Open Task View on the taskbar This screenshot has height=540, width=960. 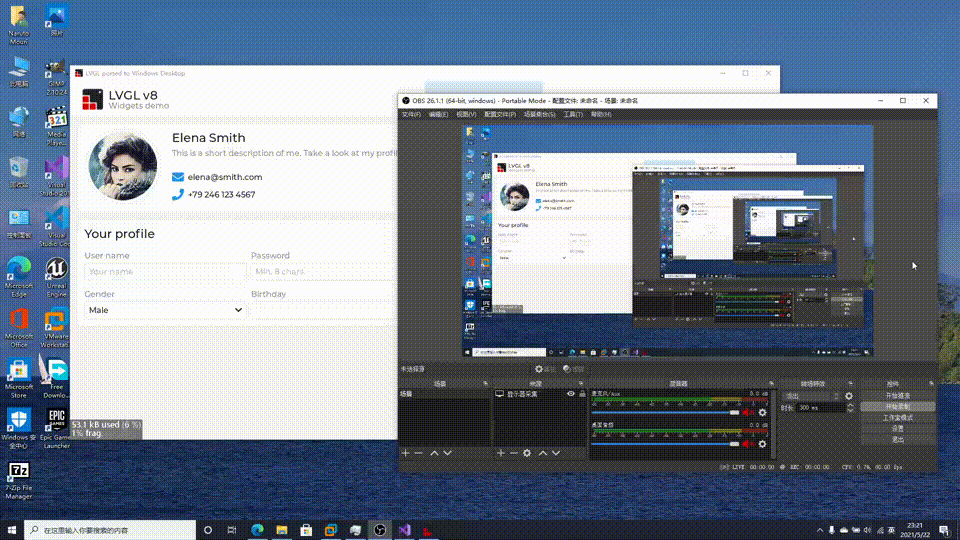(x=232, y=530)
